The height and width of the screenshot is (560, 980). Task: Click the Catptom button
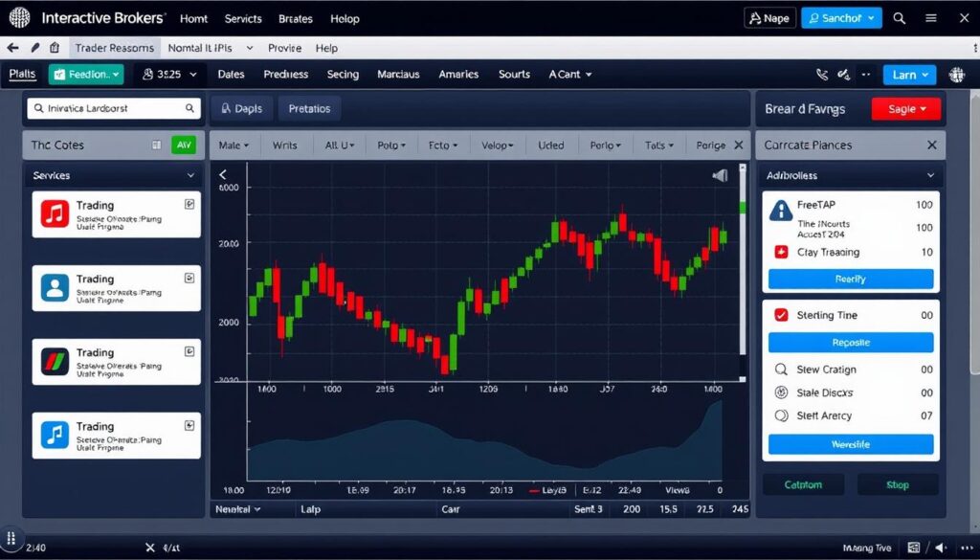coord(803,484)
